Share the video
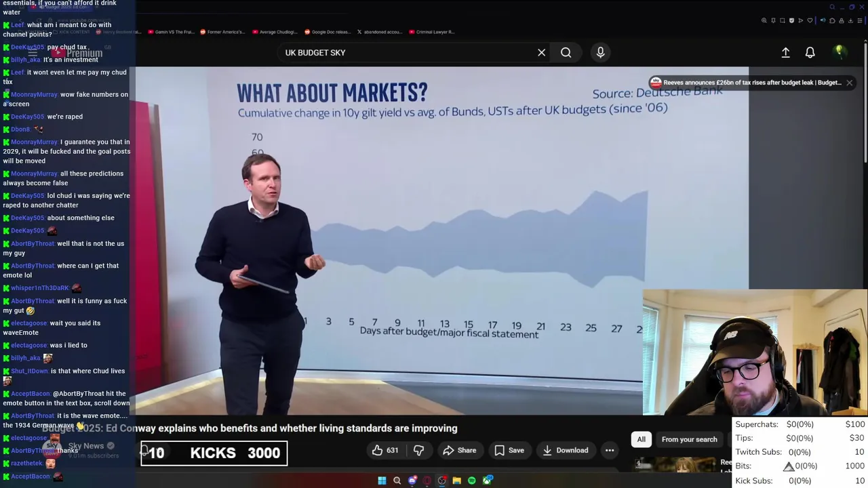 (459, 450)
